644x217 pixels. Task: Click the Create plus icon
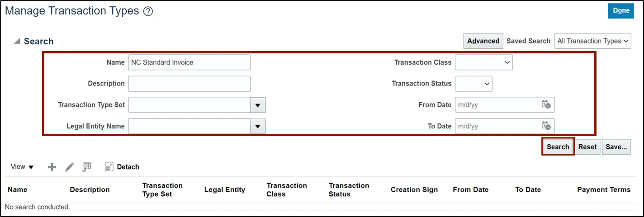coord(52,167)
